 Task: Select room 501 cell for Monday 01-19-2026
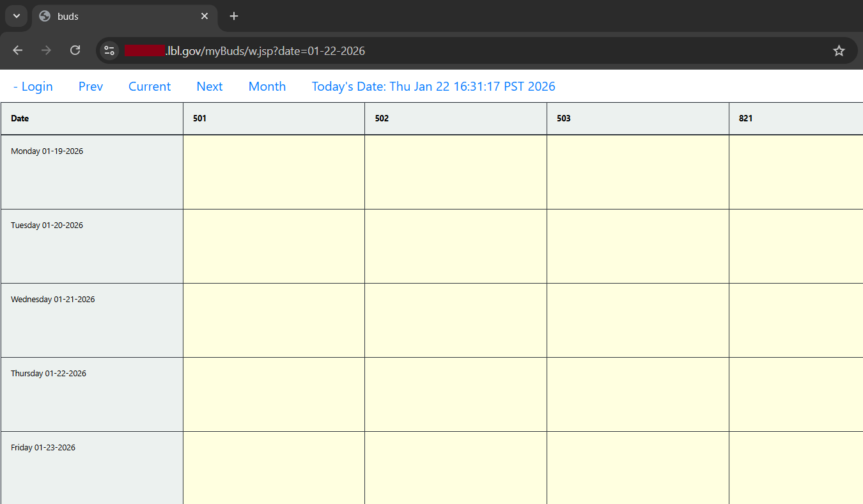(x=274, y=172)
